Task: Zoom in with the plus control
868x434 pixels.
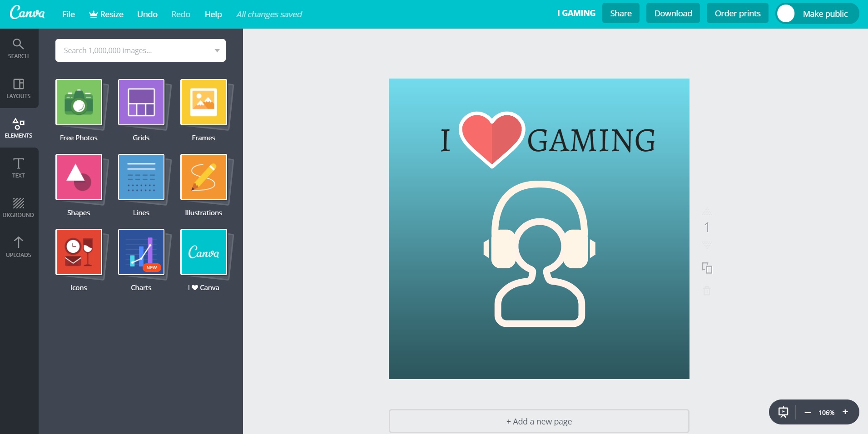Action: (845, 412)
